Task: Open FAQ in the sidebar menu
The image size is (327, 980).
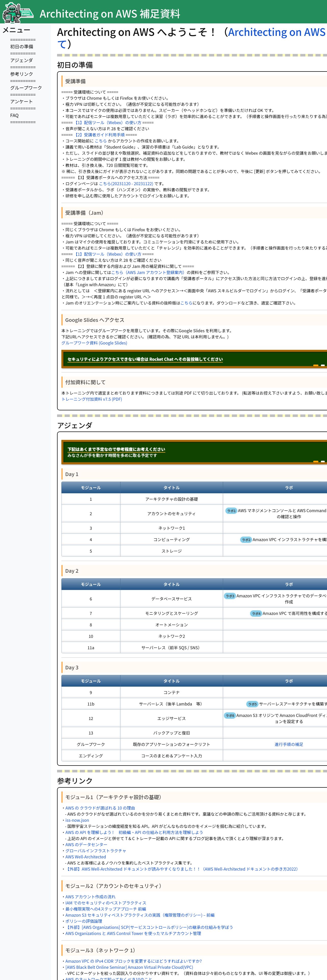Action: [15, 115]
